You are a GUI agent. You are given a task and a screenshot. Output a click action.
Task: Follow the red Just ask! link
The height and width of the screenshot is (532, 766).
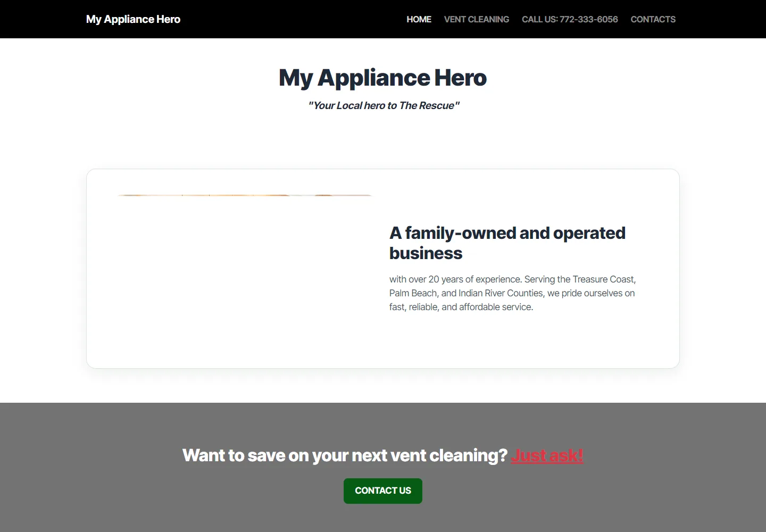click(547, 455)
